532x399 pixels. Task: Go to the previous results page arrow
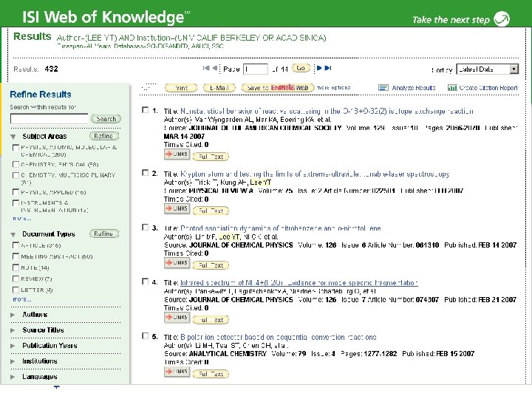214,68
